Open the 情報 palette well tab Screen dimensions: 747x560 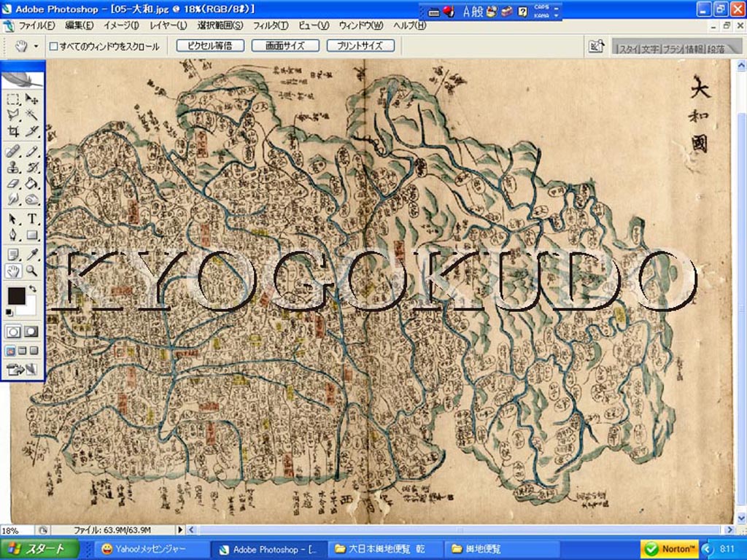click(694, 49)
